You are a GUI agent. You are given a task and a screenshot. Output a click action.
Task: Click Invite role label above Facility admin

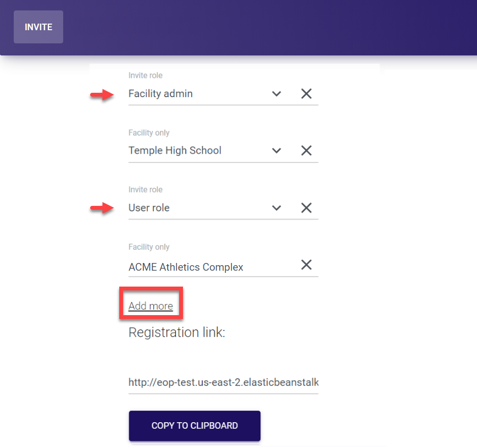pyautogui.click(x=146, y=75)
